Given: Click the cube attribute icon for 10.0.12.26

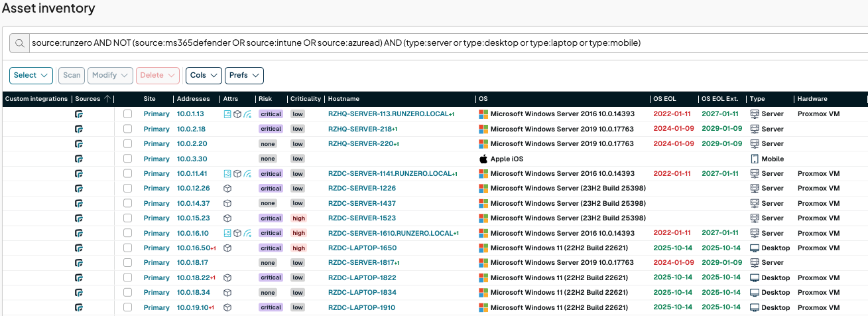Looking at the screenshot, I should (227, 189).
